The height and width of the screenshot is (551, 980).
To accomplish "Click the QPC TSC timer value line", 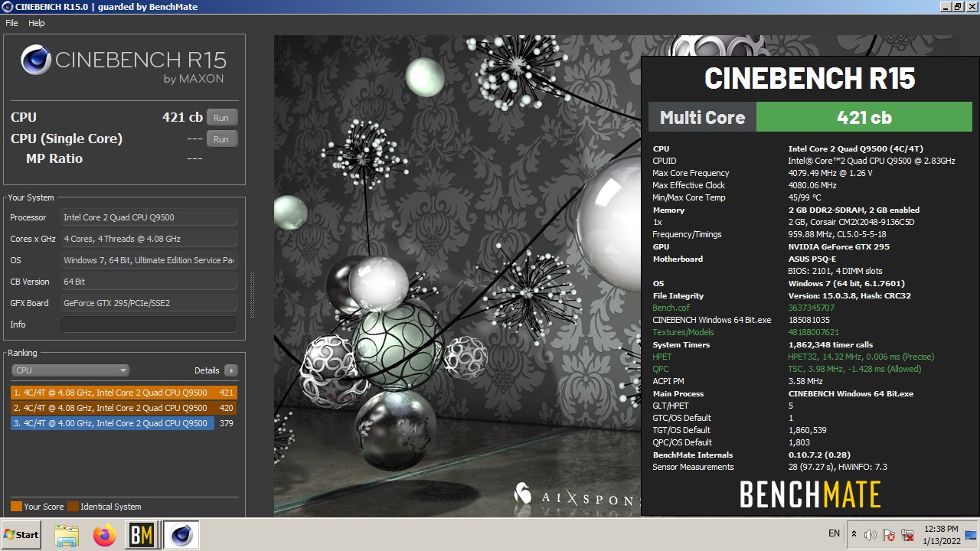I will point(854,369).
